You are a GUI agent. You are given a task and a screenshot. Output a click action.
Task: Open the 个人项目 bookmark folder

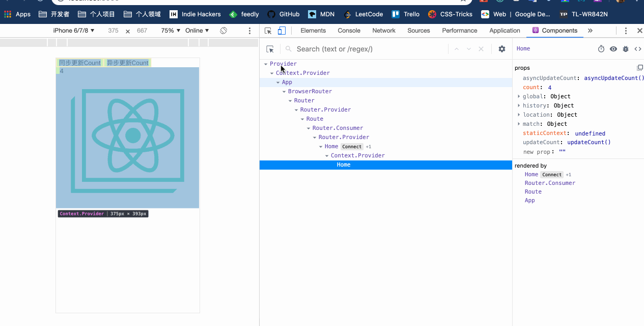97,14
